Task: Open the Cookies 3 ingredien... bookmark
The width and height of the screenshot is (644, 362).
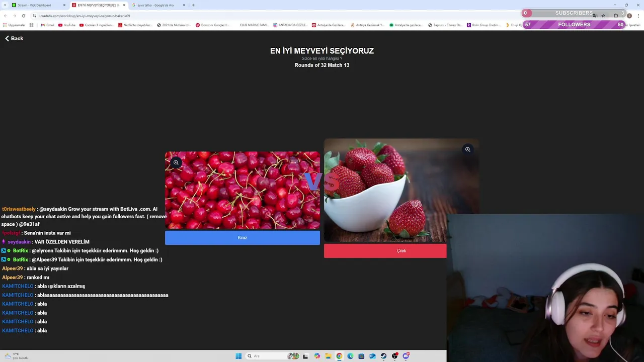Action: tap(97, 25)
